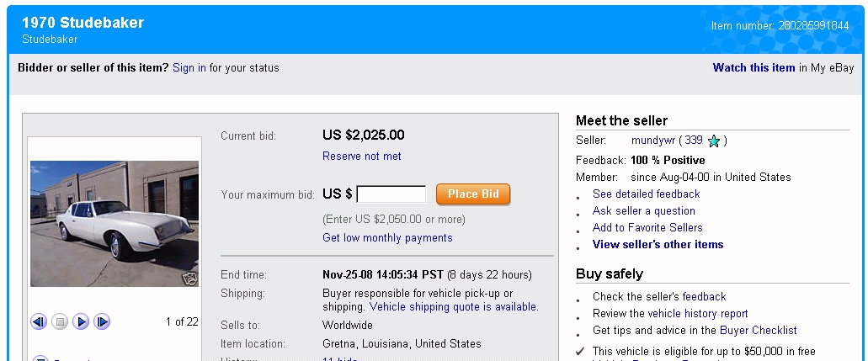The image size is (868, 361).
Task: Play the photo slideshow
Action: pos(81,321)
